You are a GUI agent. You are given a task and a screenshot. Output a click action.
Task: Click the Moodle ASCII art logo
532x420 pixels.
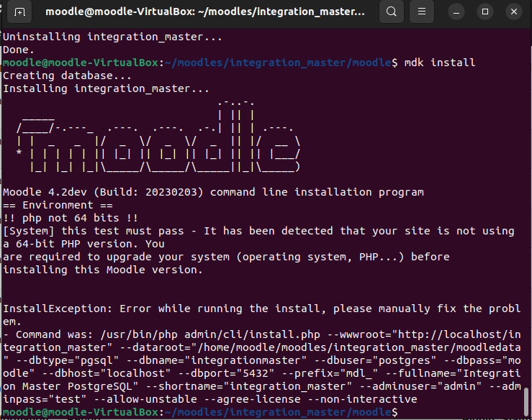(x=158, y=136)
